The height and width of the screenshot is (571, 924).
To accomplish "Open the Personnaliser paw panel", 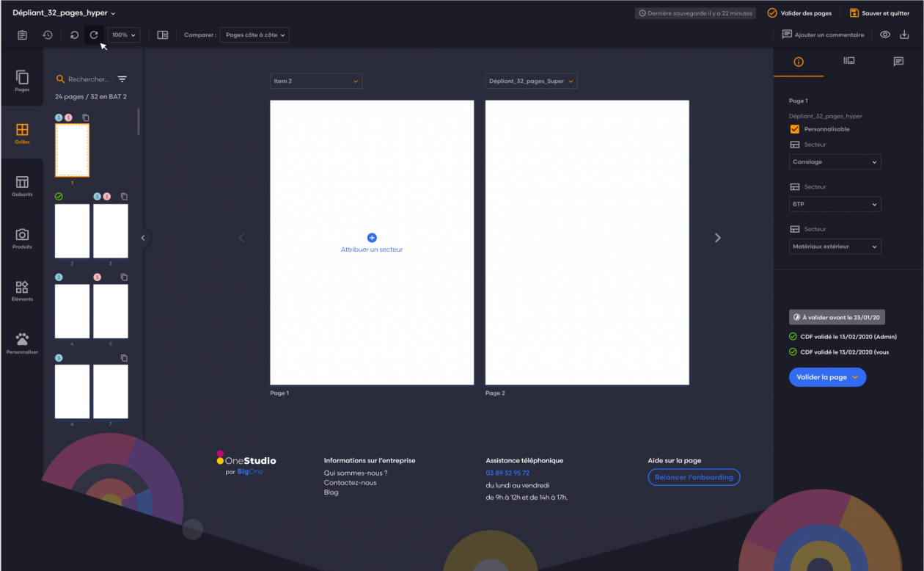I will click(22, 343).
